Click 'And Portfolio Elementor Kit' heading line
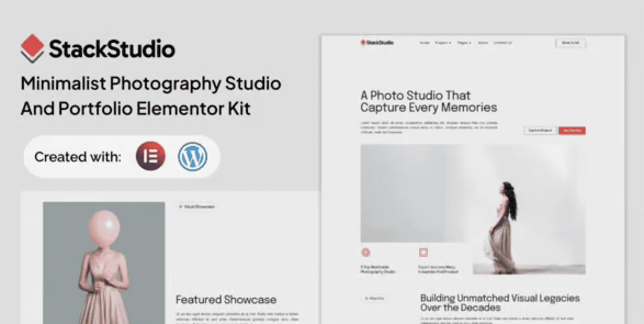644x324 pixels. 135,109
